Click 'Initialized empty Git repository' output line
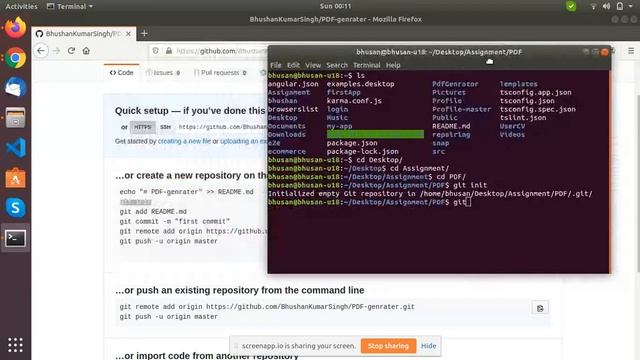Image resolution: width=640 pixels, height=360 pixels. [430, 193]
